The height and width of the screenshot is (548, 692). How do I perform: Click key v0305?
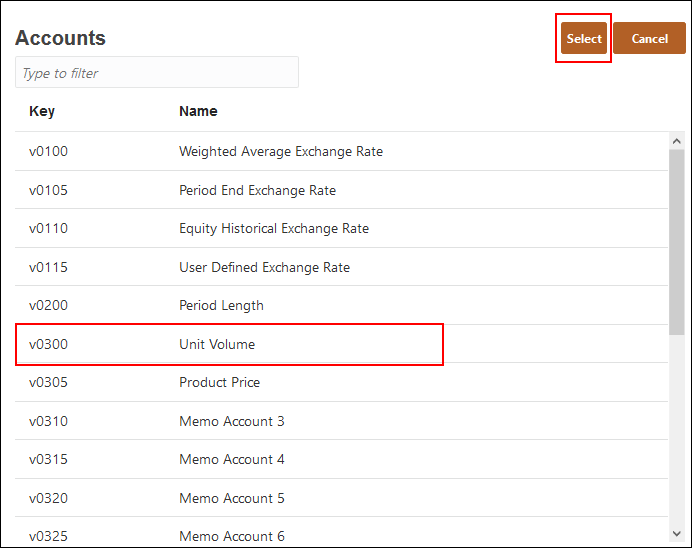point(49,382)
